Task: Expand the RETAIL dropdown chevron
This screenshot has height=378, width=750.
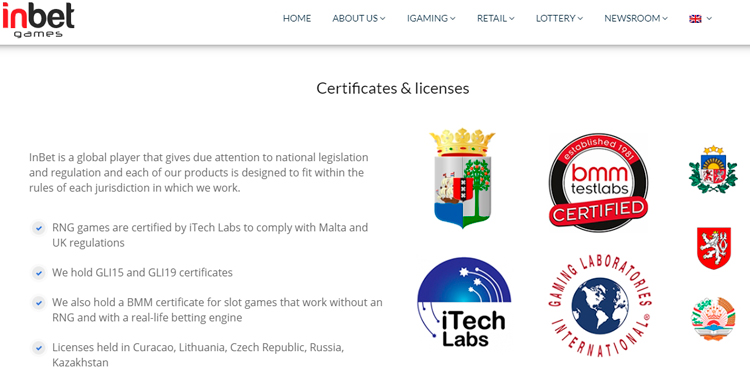Action: click(512, 19)
